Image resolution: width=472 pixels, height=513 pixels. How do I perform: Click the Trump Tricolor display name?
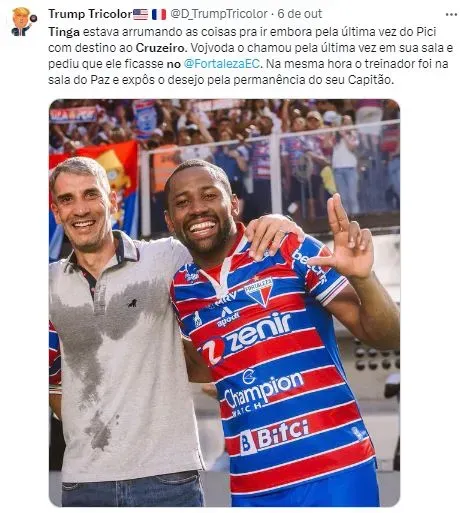90,14
